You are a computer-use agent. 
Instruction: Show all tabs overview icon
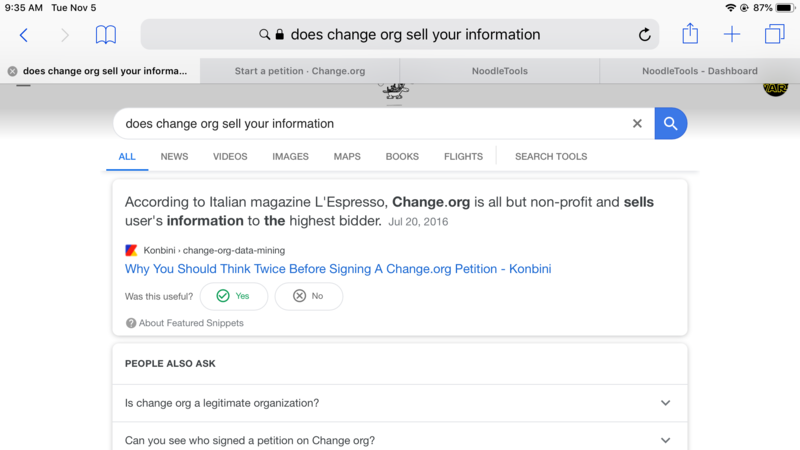[774, 35]
